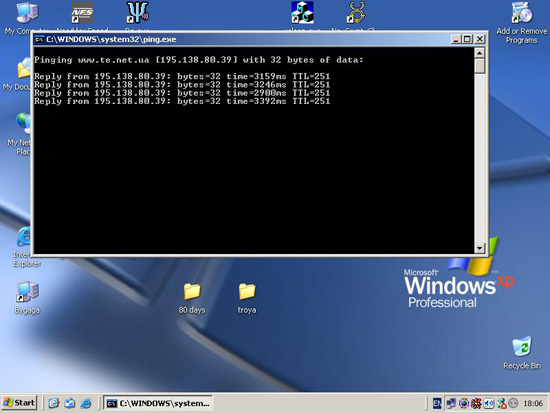Launch Internet Explorer desktop icon
The image size is (550, 413).
point(24,237)
